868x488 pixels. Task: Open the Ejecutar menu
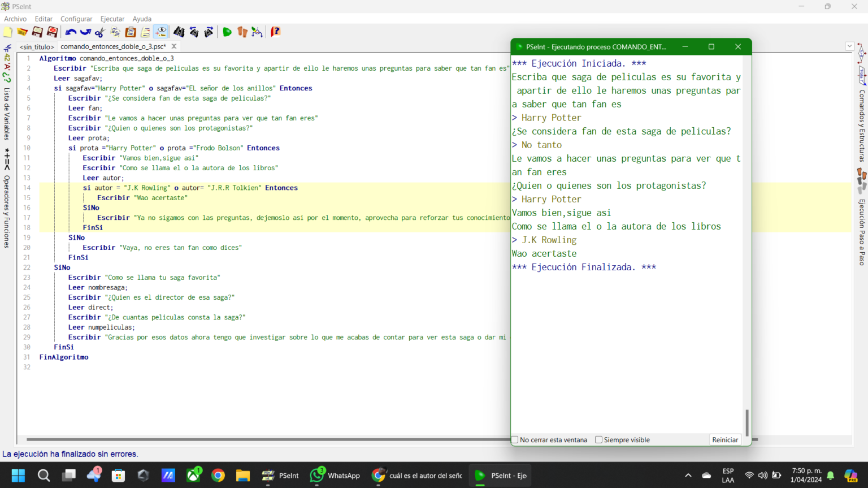112,19
